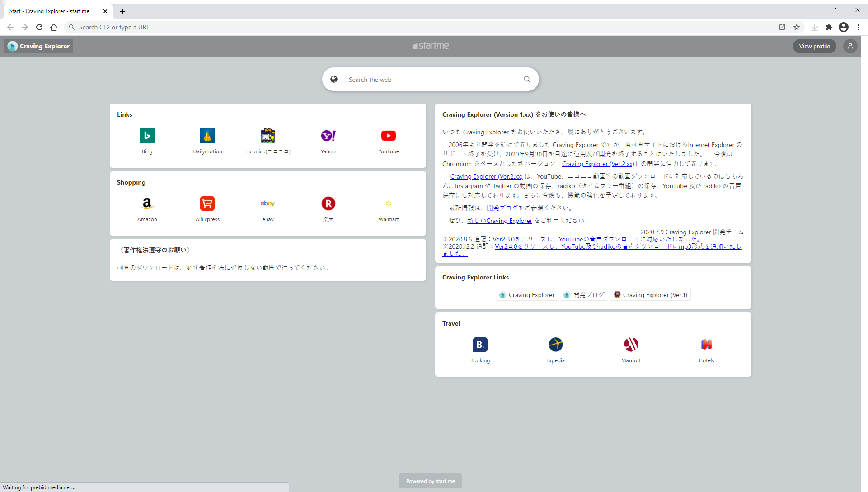Open the browser three-dot menu
This screenshot has height=492, width=868.
coord(859,27)
